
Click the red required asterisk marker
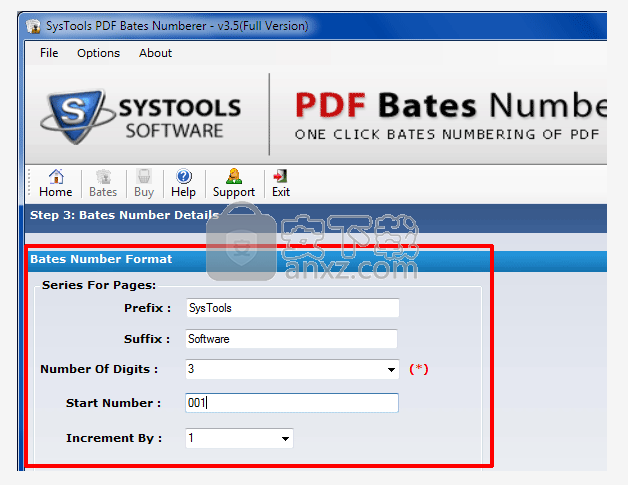(x=419, y=368)
